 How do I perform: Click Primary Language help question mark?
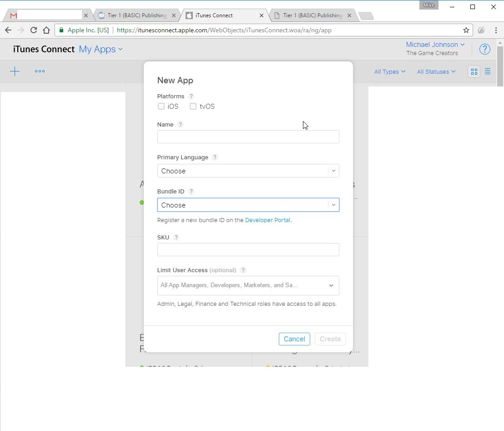pos(215,157)
